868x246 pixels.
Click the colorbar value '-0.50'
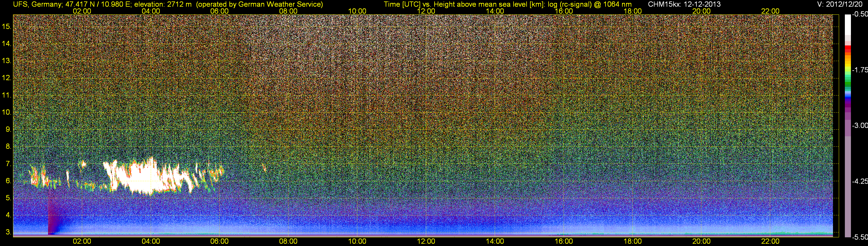[860, 14]
